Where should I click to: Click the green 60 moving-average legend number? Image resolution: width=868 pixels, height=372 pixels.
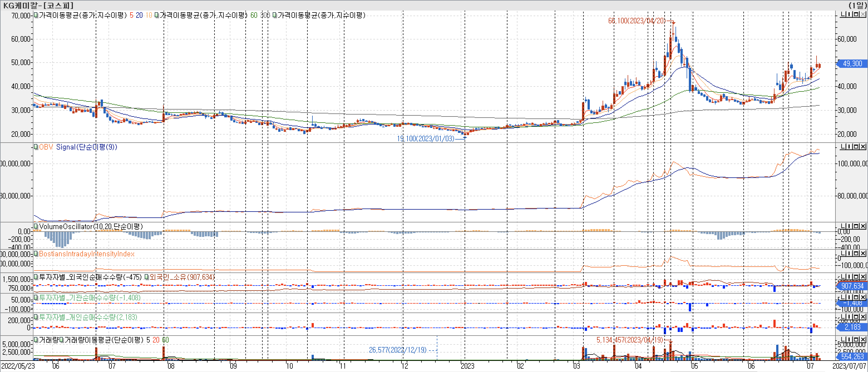coord(254,15)
